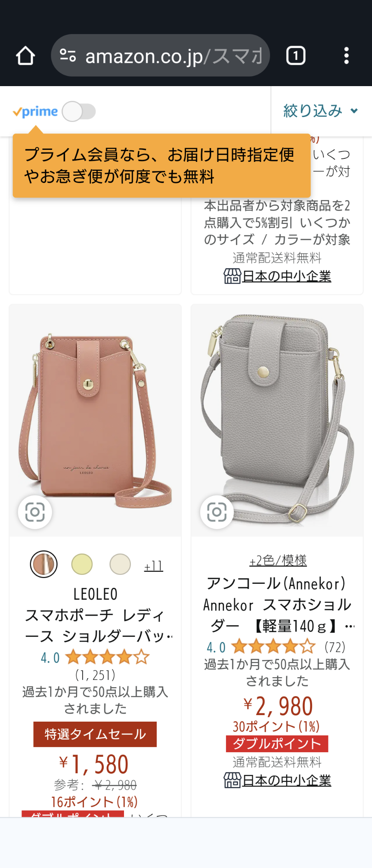The height and width of the screenshot is (868, 372).
Task: Expand the 絞り込み filter dropdown
Action: pyautogui.click(x=320, y=111)
